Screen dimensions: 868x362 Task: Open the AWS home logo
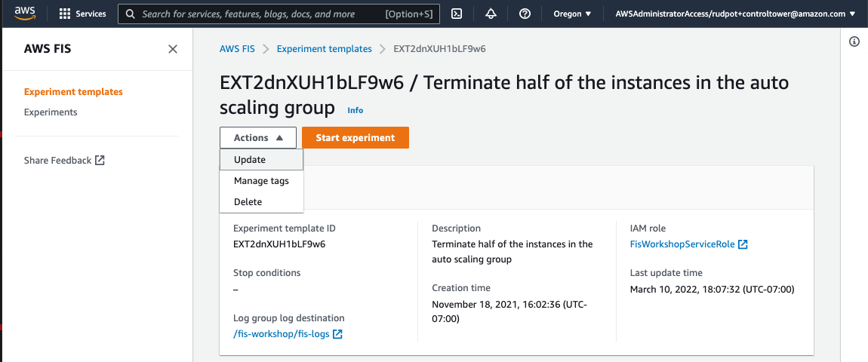click(25, 13)
